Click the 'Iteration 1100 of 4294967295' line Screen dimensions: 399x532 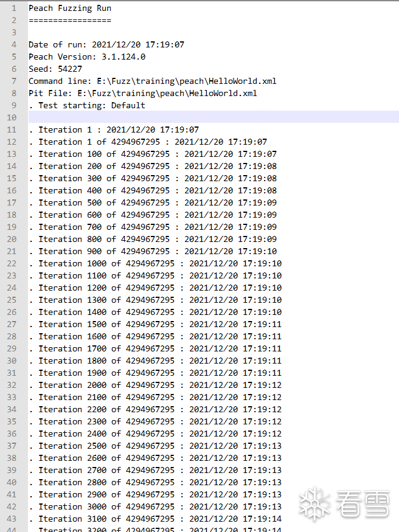[x=155, y=276]
